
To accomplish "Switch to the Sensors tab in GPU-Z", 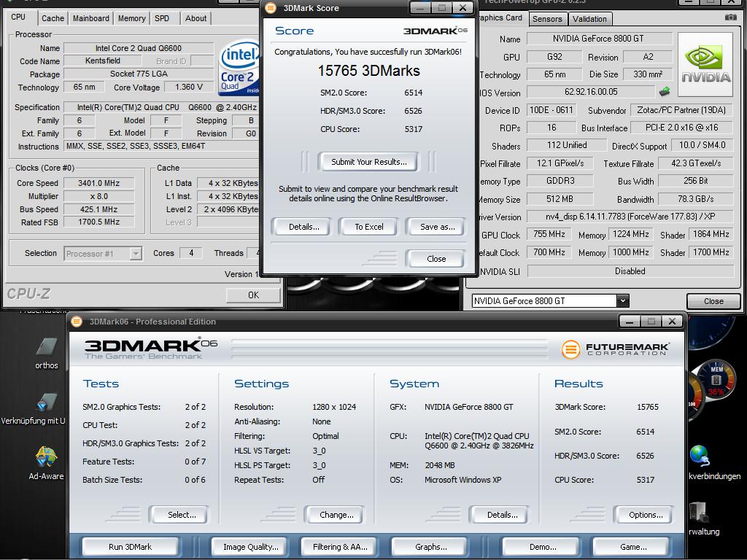I will click(x=547, y=19).
